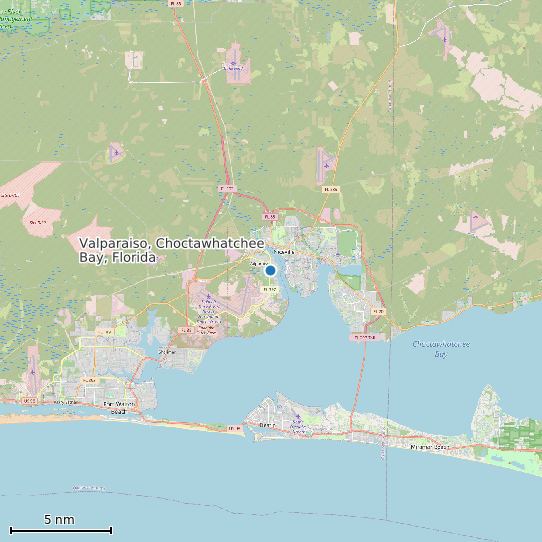Click the road shield south of the blue marker
Viewport: 542px width, 542px height.
coord(270,289)
